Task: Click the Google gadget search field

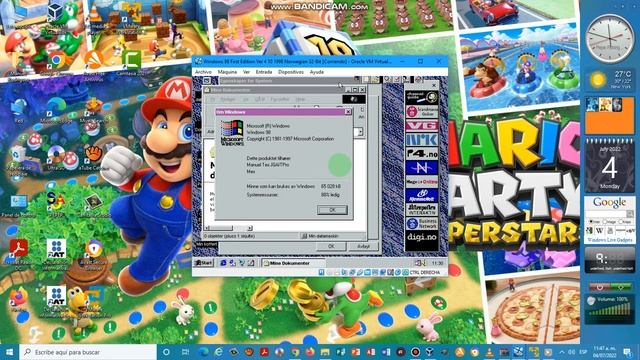Action: [x=606, y=214]
